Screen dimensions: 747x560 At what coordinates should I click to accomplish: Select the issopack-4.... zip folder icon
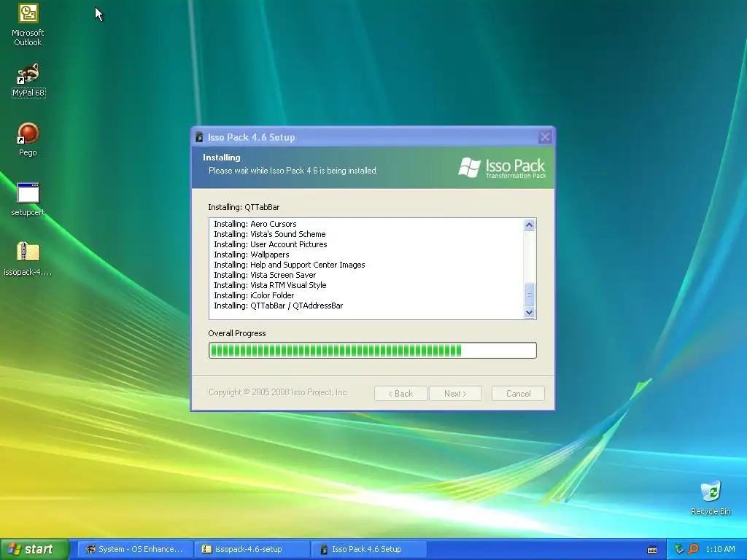tap(28, 260)
